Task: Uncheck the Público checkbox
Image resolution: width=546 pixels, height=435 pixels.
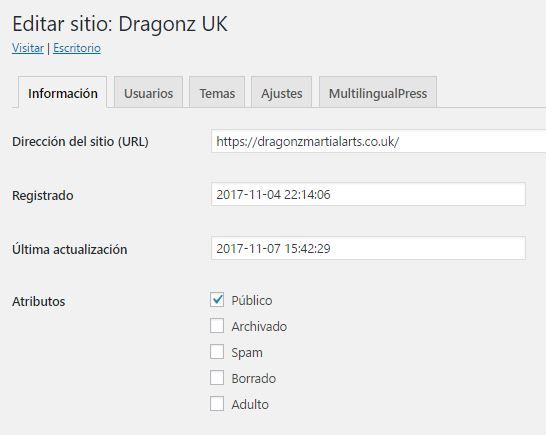Action: click(217, 300)
